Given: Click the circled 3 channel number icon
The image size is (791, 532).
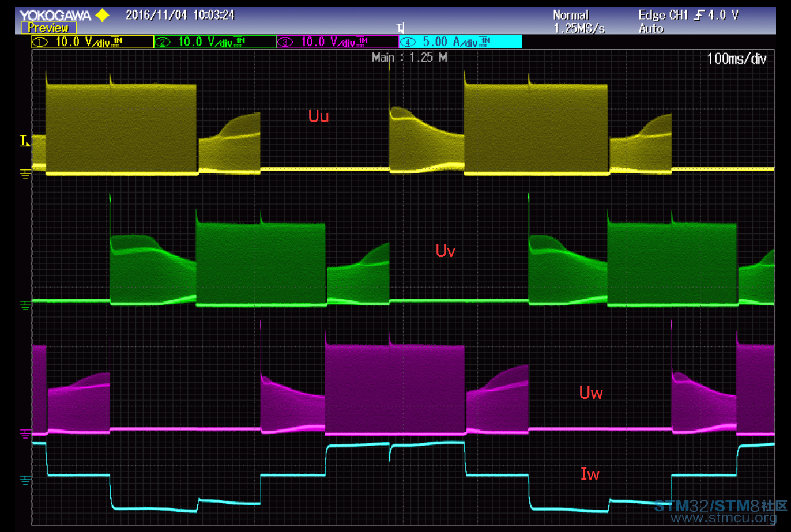Looking at the screenshot, I should pyautogui.click(x=286, y=42).
